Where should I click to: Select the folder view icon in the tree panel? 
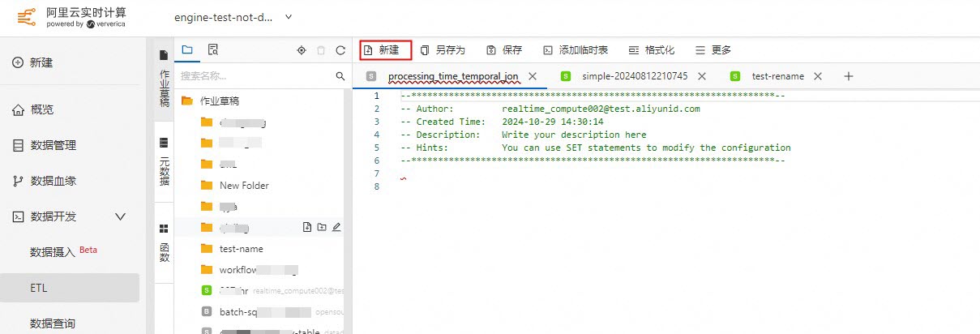point(187,50)
